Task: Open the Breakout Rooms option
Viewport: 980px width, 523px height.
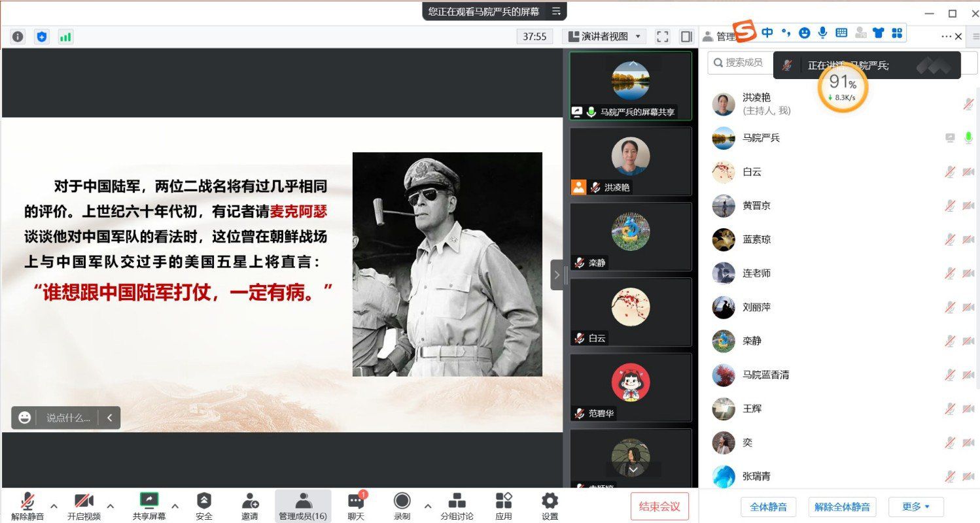Action: pos(457,506)
